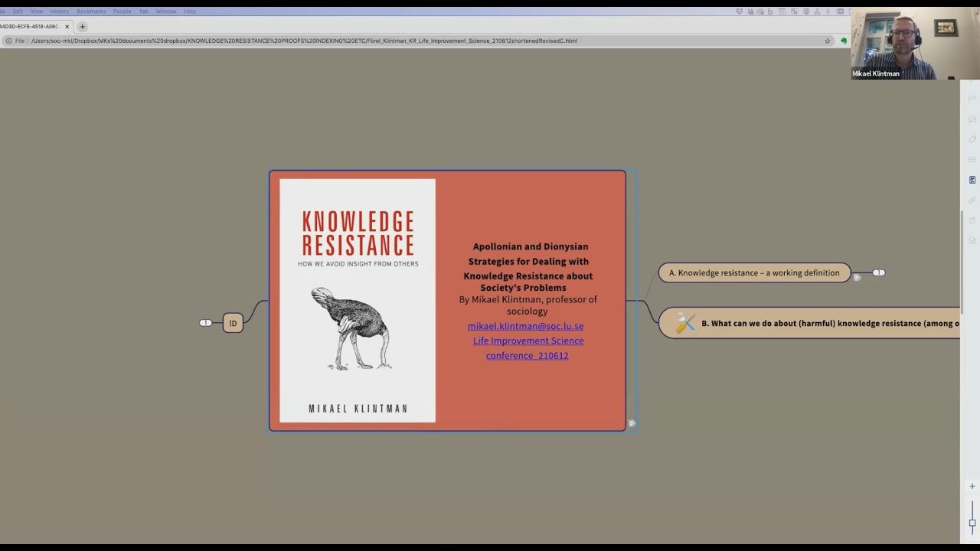Open the Dropbox menu bar icon

(739, 11)
